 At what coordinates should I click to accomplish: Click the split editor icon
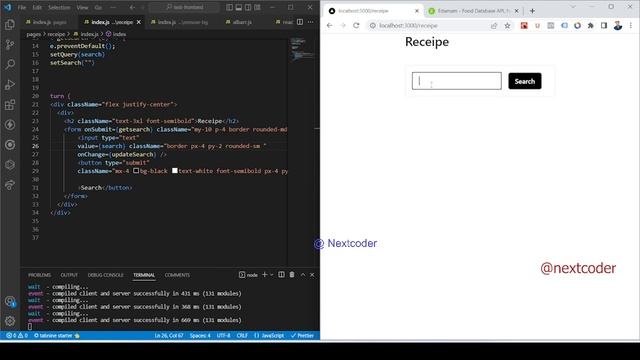[x=300, y=22]
